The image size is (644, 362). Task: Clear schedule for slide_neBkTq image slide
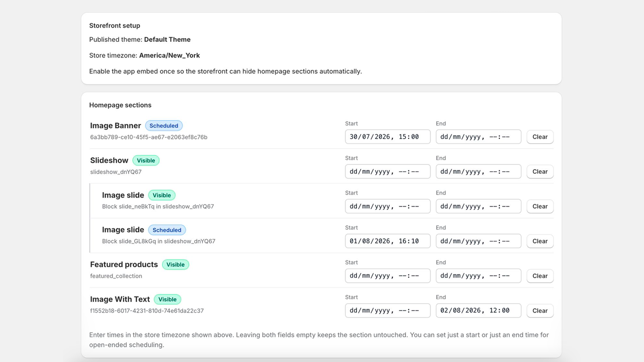[540, 206]
